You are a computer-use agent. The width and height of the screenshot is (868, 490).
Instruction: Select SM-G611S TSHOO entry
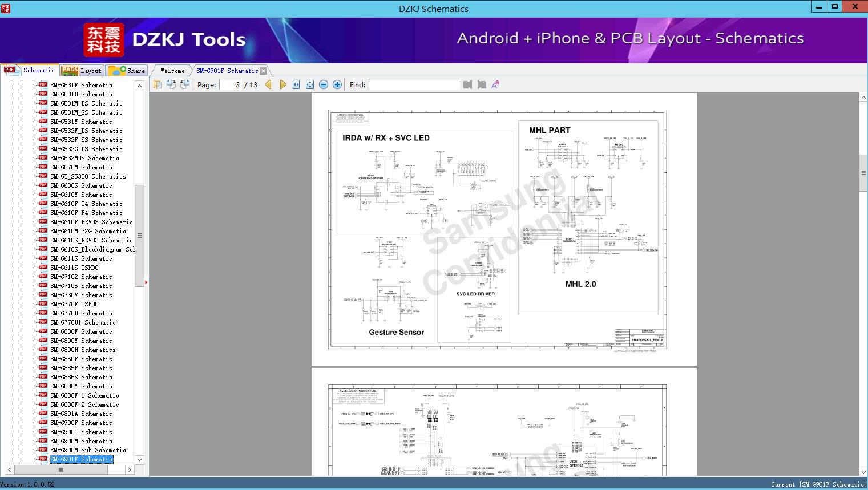point(74,268)
